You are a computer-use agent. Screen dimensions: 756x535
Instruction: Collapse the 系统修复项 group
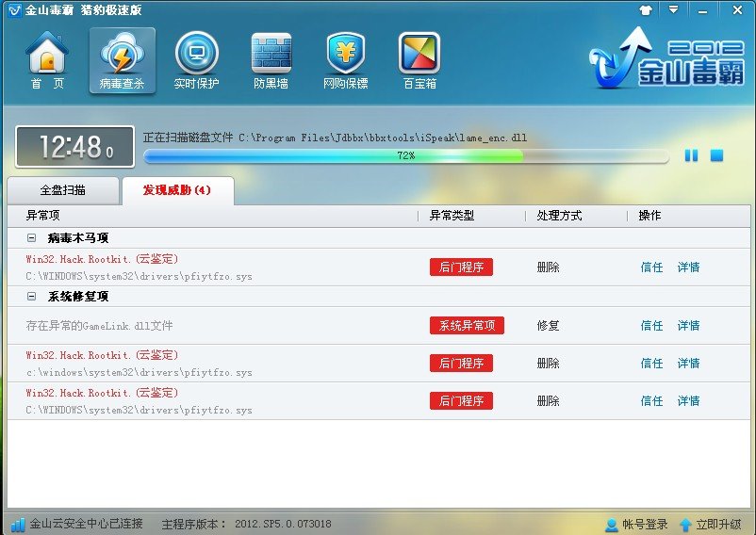[x=31, y=296]
